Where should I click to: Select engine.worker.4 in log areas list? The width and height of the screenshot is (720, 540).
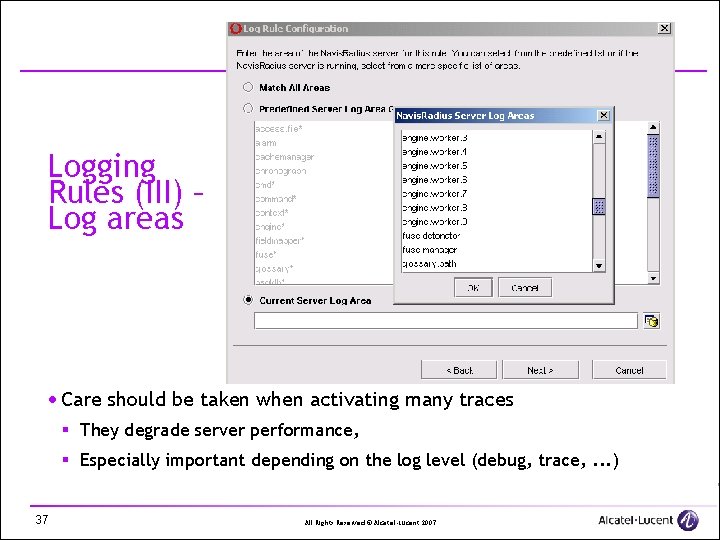click(x=435, y=152)
